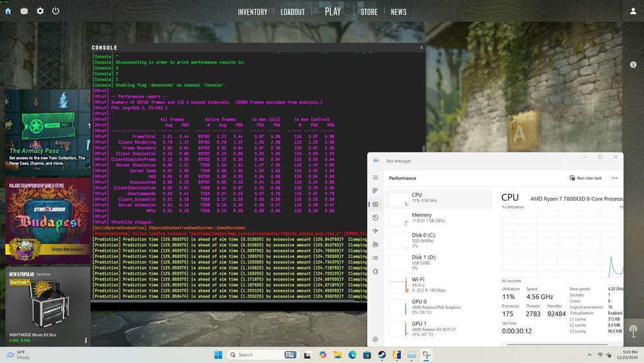Go to the CS2 home screen icon
The height and width of the screenshot is (363, 644).
(x=8, y=11)
